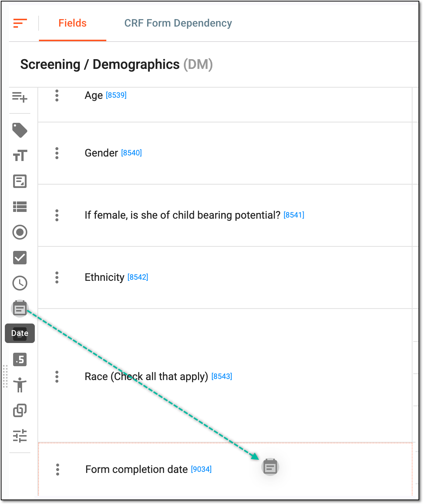The width and height of the screenshot is (423, 504).
Task: Select the radio button field icon
Action: pyautogui.click(x=20, y=232)
